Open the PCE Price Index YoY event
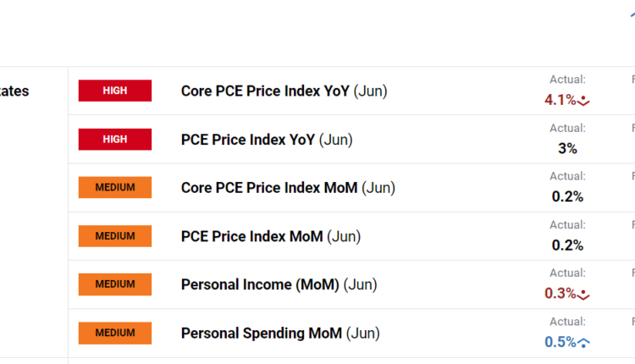 (x=267, y=139)
